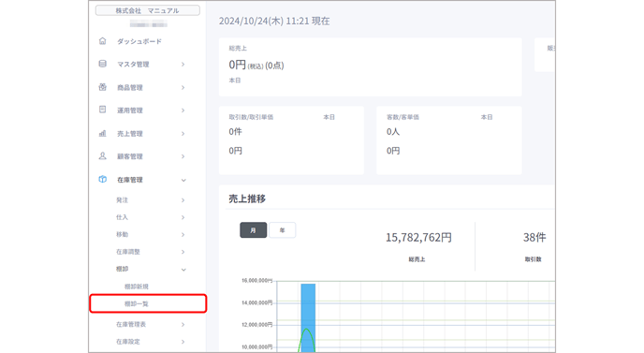Viewport: 644px width, 353px height.
Task: Click the 商品管理 product icon
Action: (103, 87)
